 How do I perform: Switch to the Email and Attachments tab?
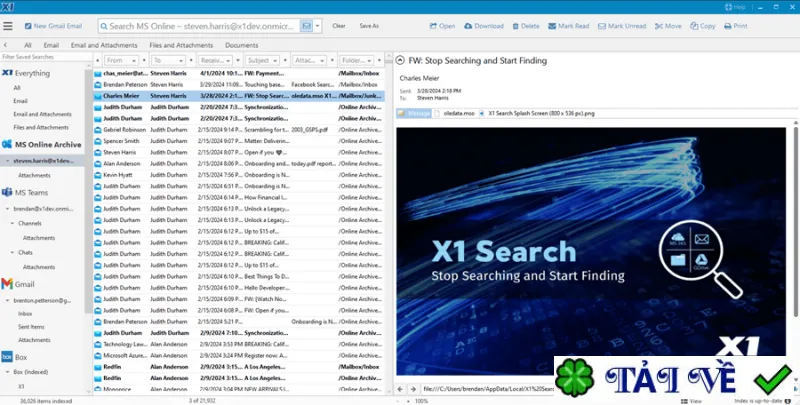click(x=104, y=45)
